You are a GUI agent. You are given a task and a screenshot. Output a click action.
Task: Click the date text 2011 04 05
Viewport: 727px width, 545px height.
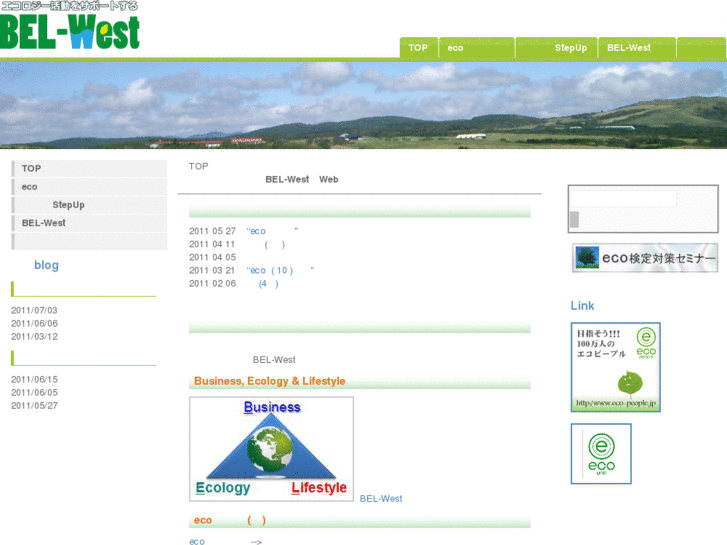point(212,257)
